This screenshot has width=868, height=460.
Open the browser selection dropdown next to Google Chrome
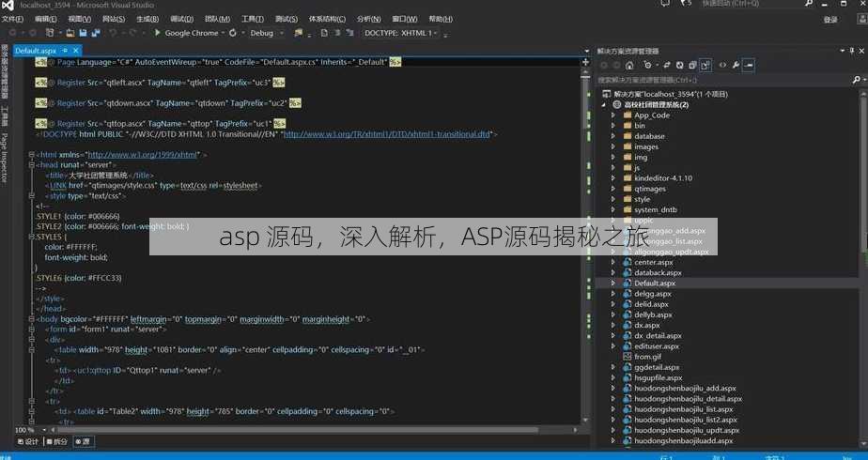click(x=223, y=33)
